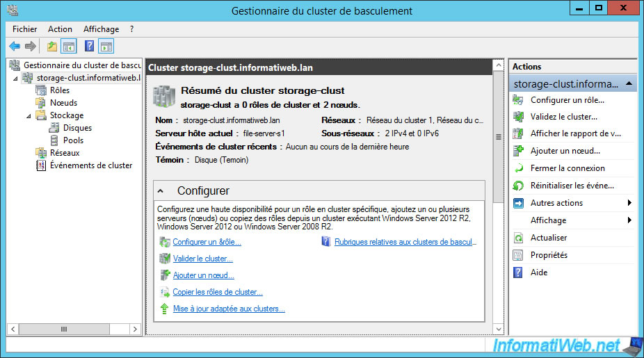
Task: Collapse the Stockage tree node
Action: click(x=29, y=116)
